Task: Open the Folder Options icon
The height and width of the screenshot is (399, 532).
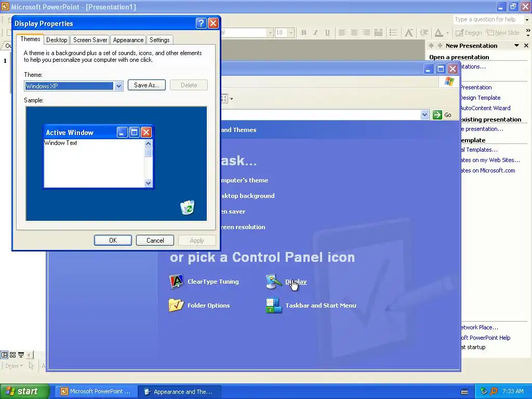Action: click(x=199, y=305)
